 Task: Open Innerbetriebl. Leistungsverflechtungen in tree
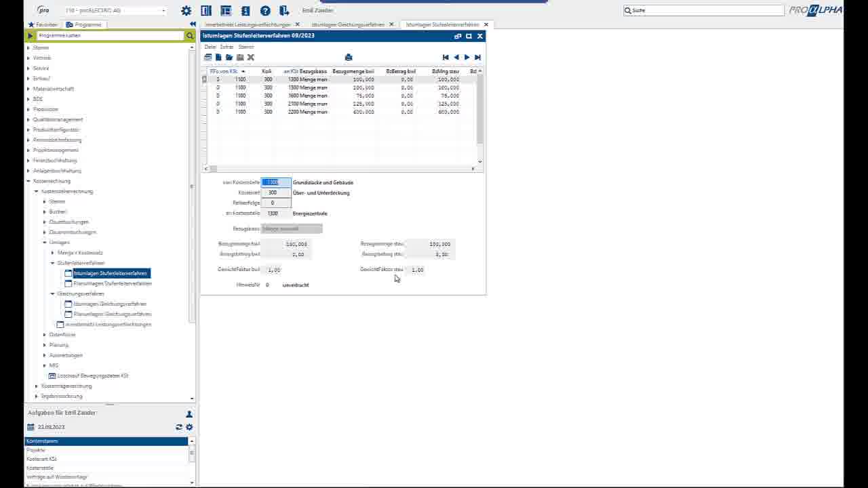pyautogui.click(x=108, y=324)
